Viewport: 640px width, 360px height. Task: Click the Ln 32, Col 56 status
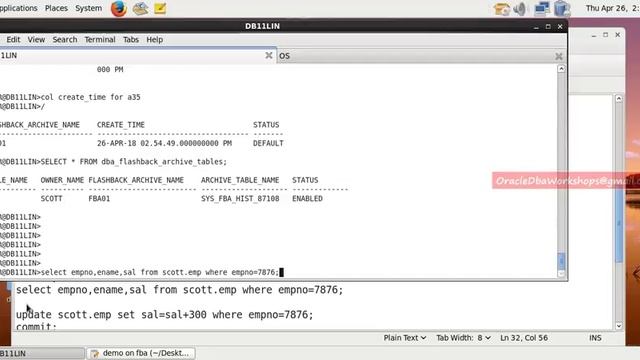524,338
